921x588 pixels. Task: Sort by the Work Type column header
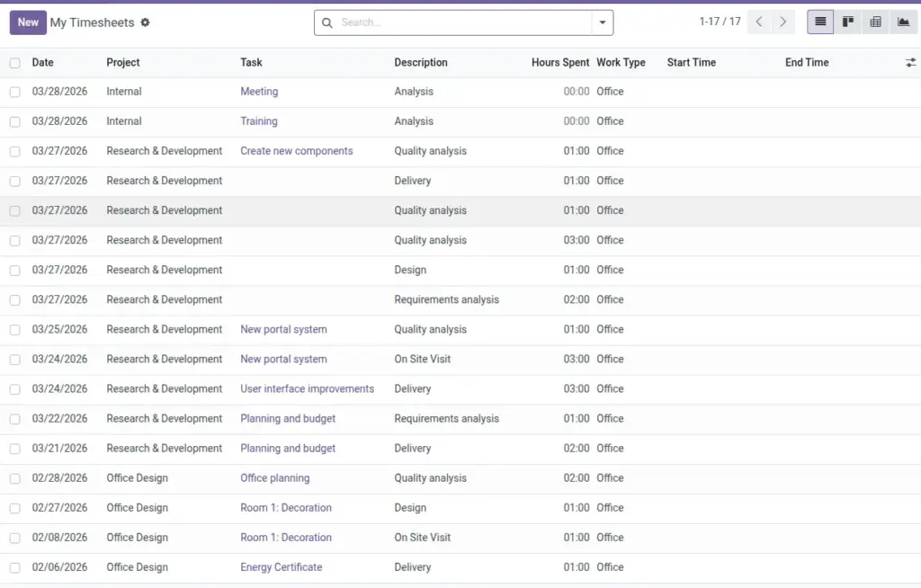[621, 62]
